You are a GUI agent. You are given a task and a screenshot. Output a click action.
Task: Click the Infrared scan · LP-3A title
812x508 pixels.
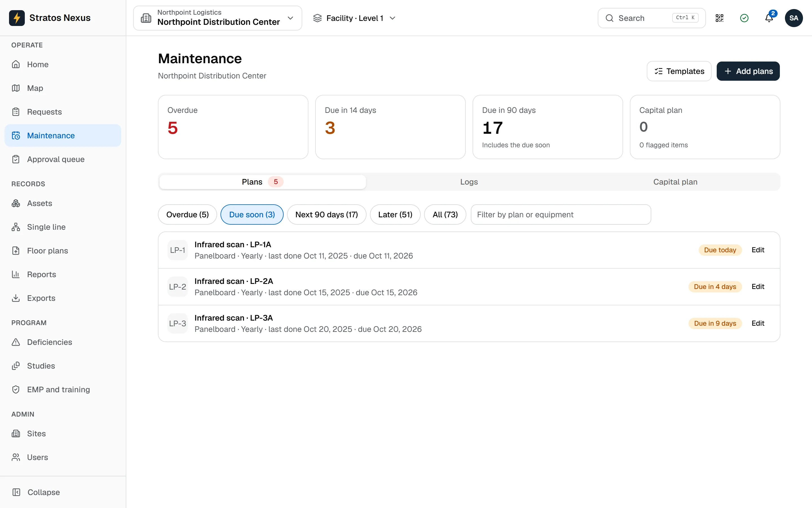pyautogui.click(x=234, y=318)
